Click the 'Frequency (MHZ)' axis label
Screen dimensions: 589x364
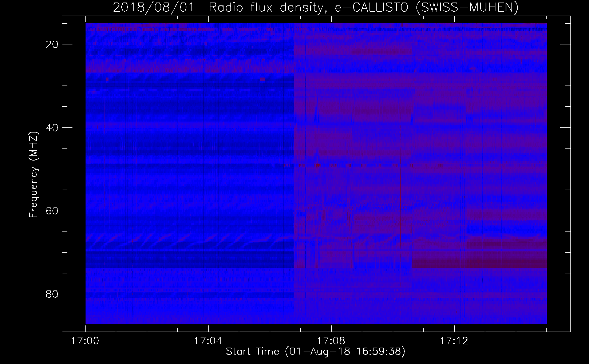click(33, 174)
